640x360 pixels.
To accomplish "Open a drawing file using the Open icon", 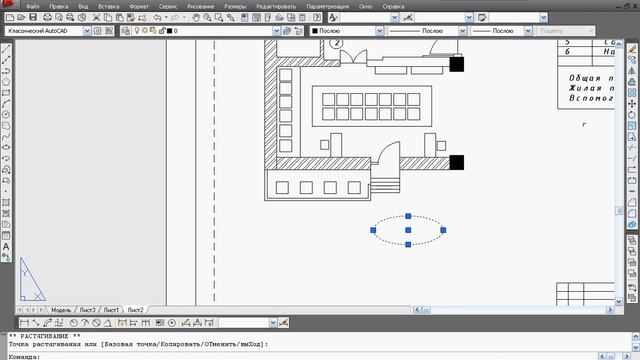I will pos(21,18).
